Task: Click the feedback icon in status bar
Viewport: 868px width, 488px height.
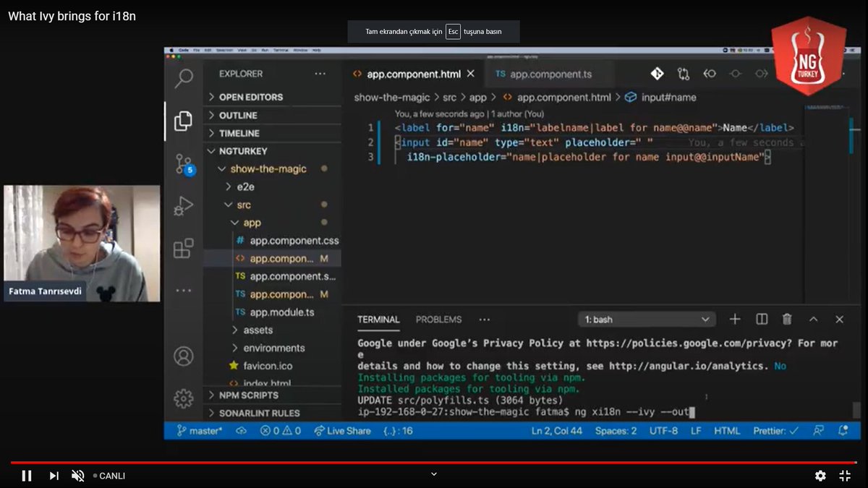Action: click(818, 431)
